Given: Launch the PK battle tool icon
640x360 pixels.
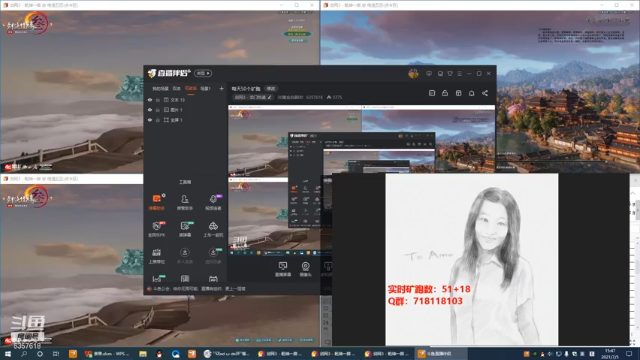Looking at the screenshot, I should pyautogui.click(x=157, y=229).
